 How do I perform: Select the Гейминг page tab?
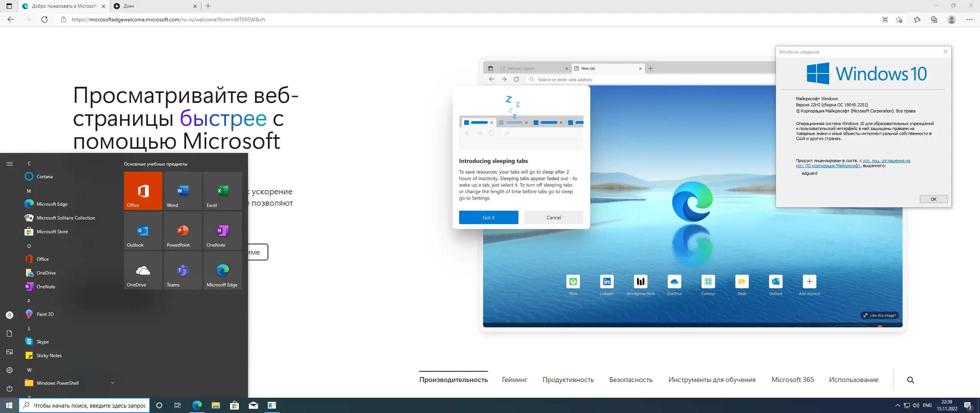(x=514, y=380)
